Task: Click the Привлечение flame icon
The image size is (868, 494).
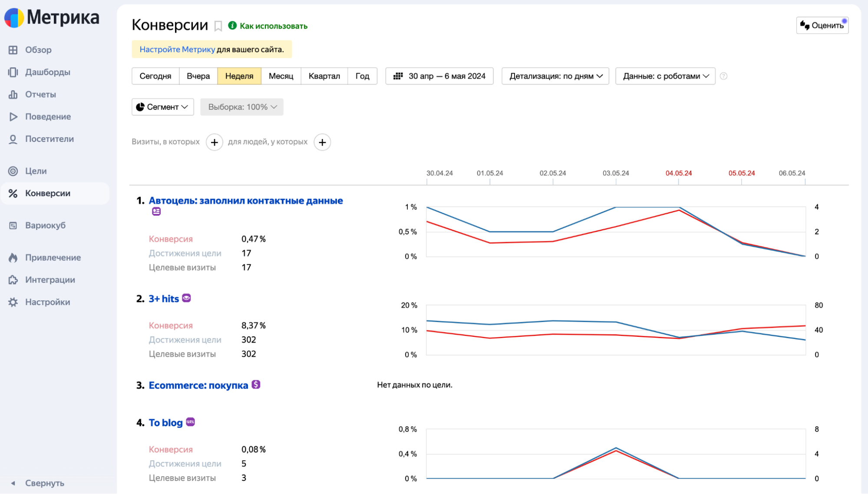Action: click(13, 257)
